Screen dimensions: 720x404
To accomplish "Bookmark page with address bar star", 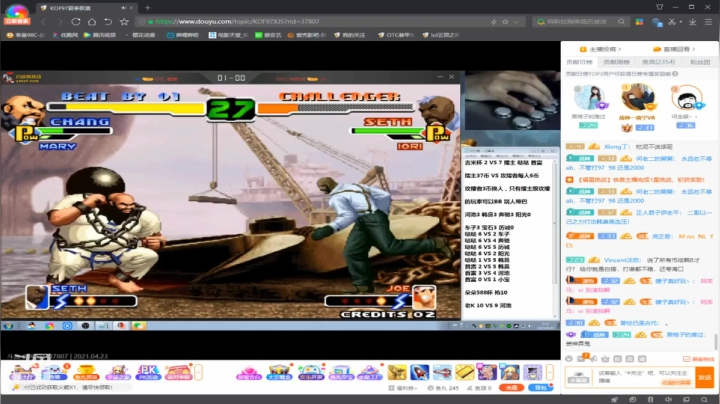I will 505,22.
